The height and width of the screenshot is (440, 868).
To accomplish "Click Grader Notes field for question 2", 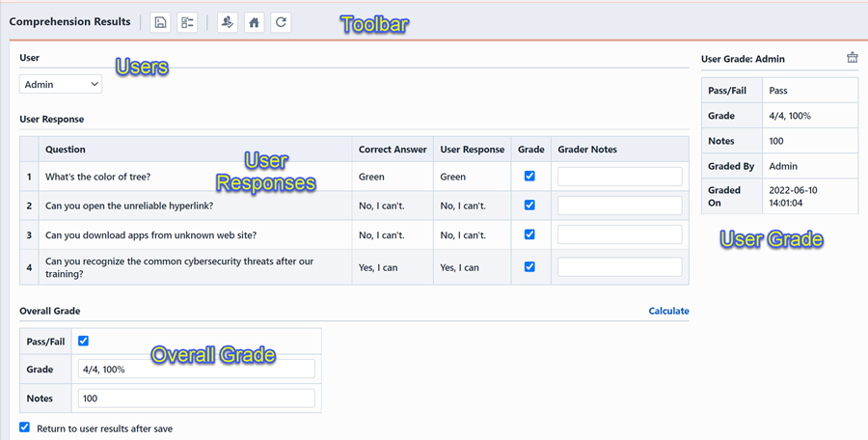I will [620, 206].
